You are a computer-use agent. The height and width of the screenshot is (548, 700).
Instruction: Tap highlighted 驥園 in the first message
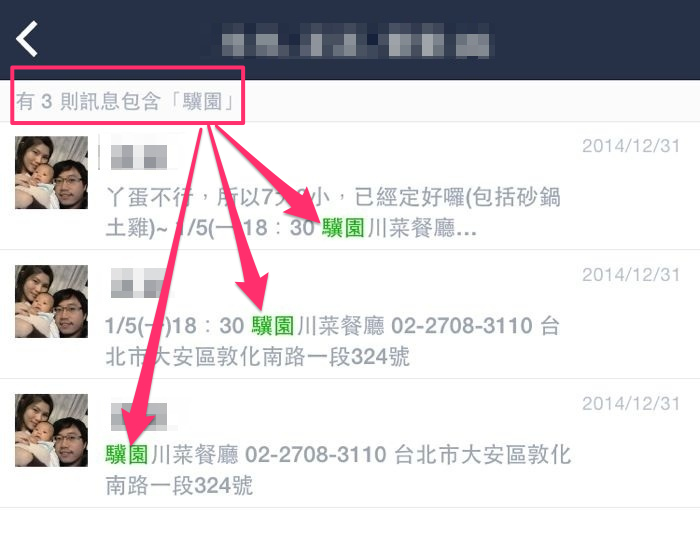pos(343,228)
